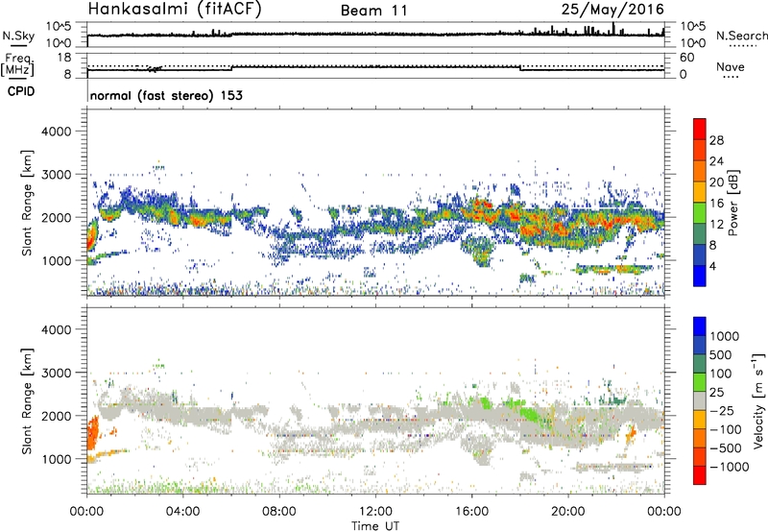The image size is (768, 532).
Task: Click the "08:00" time tick label
Action: click(279, 512)
